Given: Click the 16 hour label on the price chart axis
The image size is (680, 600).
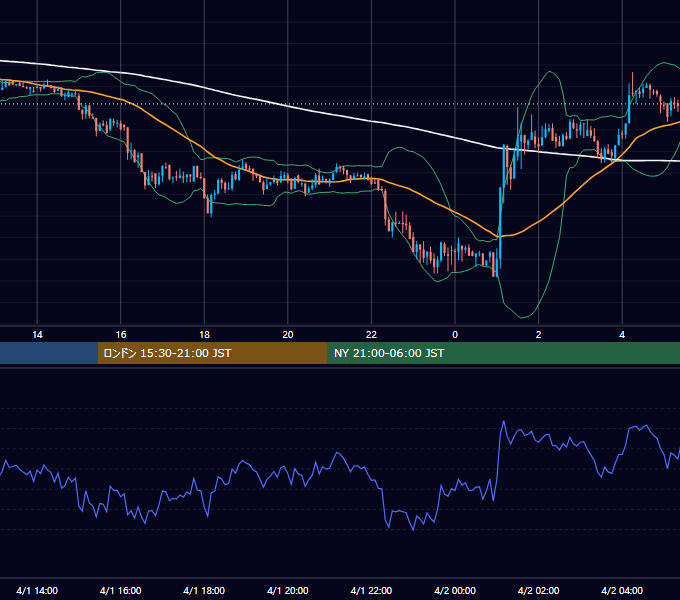Looking at the screenshot, I should 121,335.
